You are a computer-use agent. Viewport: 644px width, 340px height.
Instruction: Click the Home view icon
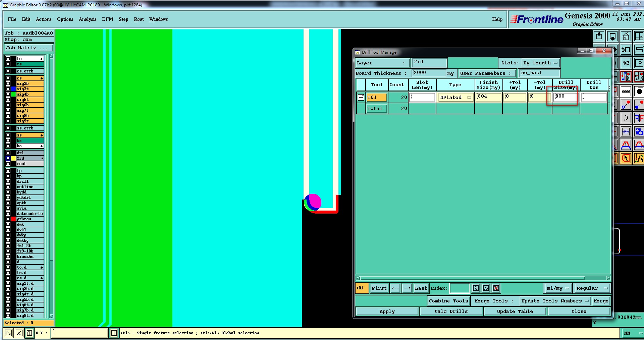coord(626,36)
